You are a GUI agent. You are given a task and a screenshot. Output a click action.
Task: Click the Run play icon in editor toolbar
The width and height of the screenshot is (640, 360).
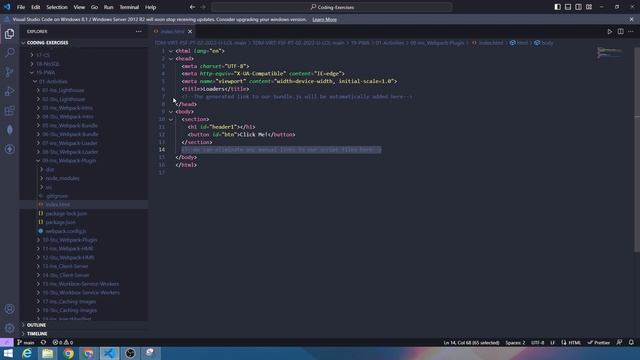tap(609, 31)
